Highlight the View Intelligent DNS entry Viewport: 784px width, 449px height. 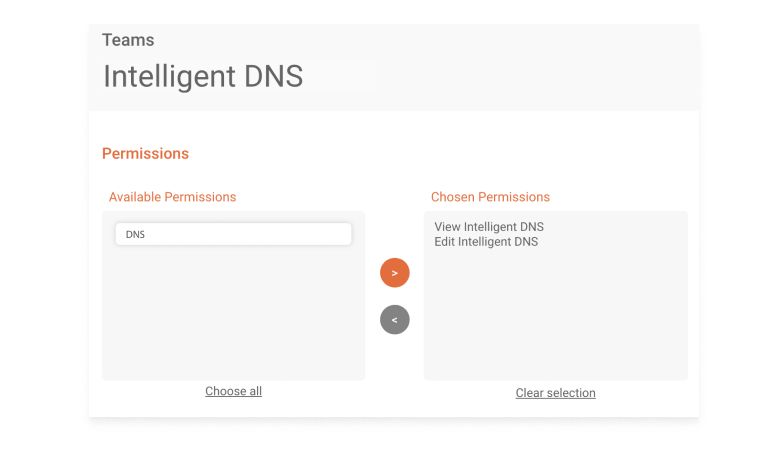[488, 226]
